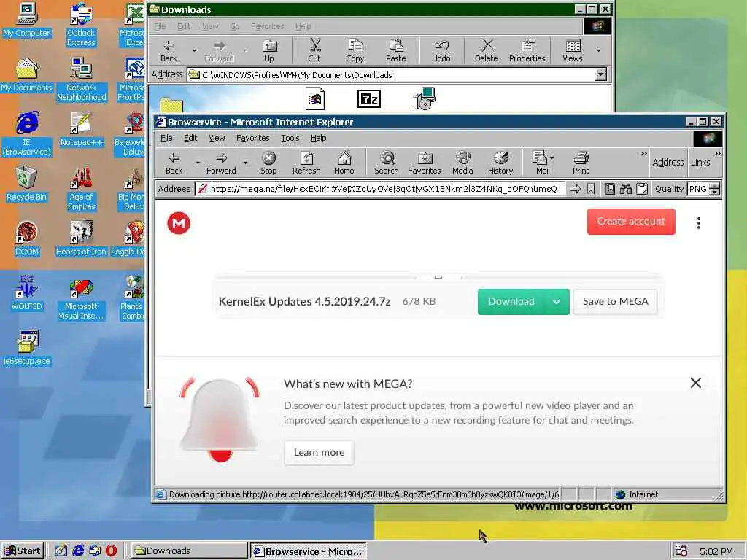Open the File menu in Internet Explorer
The width and height of the screenshot is (747, 560).
click(x=166, y=138)
